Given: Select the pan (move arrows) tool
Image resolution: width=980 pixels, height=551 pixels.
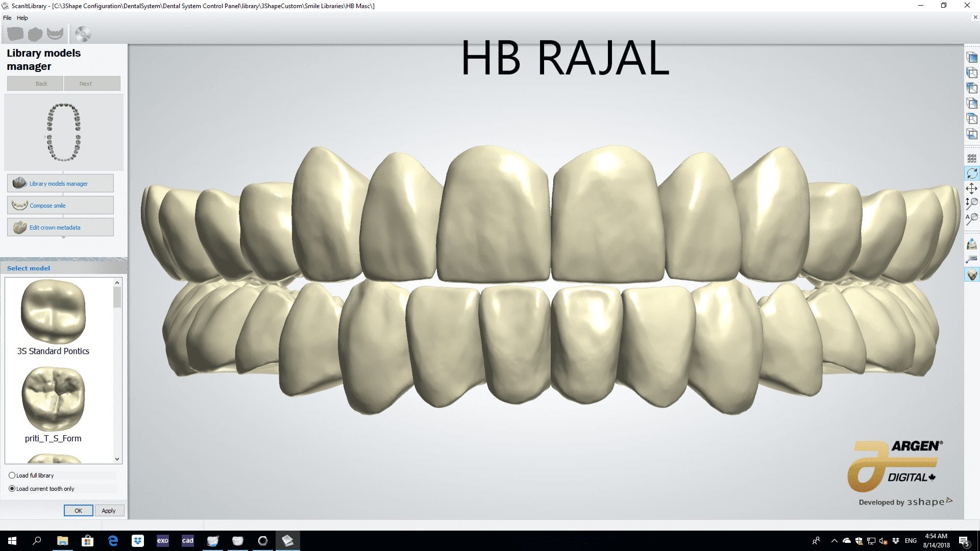Looking at the screenshot, I should click(972, 188).
